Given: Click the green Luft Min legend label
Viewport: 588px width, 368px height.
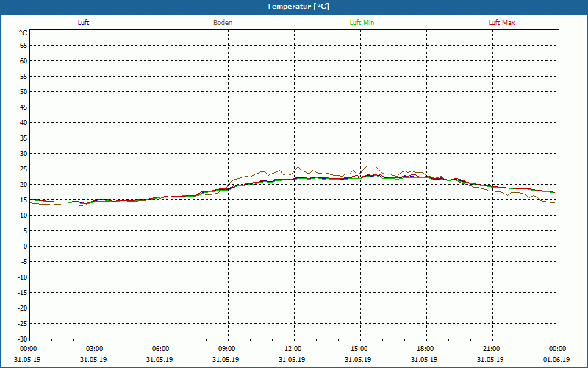Looking at the screenshot, I should tap(362, 23).
